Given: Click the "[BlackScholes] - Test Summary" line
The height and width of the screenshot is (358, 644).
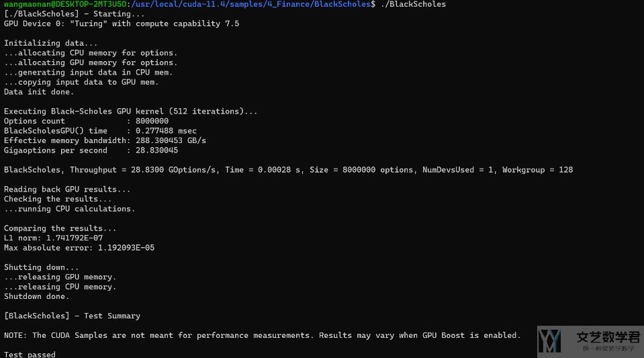Looking at the screenshot, I should point(72,316).
